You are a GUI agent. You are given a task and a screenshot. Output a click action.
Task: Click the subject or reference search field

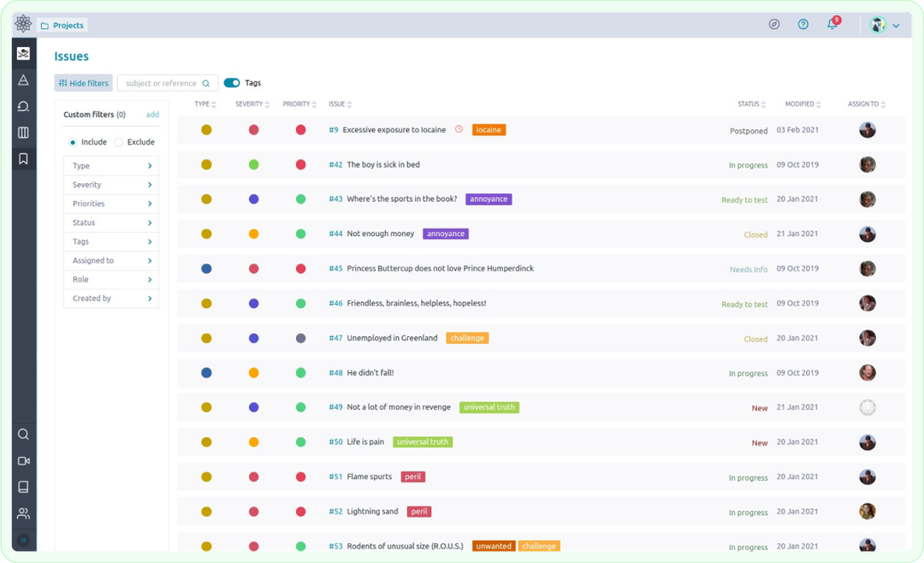tap(163, 82)
